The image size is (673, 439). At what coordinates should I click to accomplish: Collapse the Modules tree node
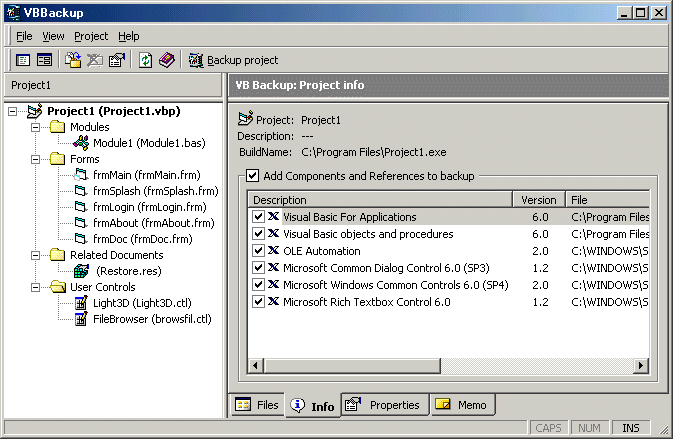point(36,127)
